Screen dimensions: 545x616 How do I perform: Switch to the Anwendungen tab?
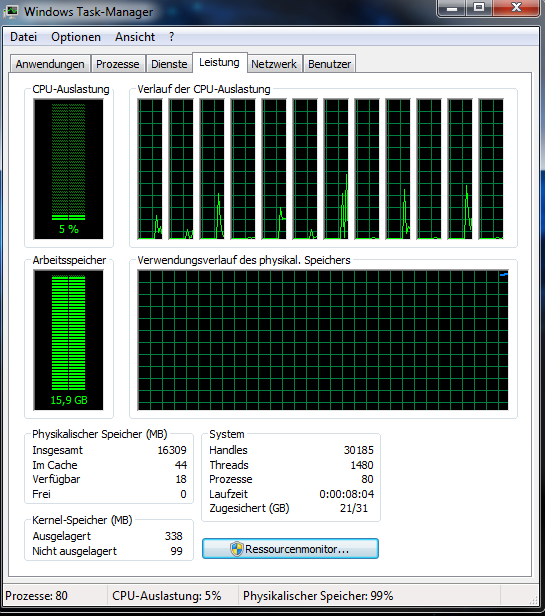[x=50, y=64]
